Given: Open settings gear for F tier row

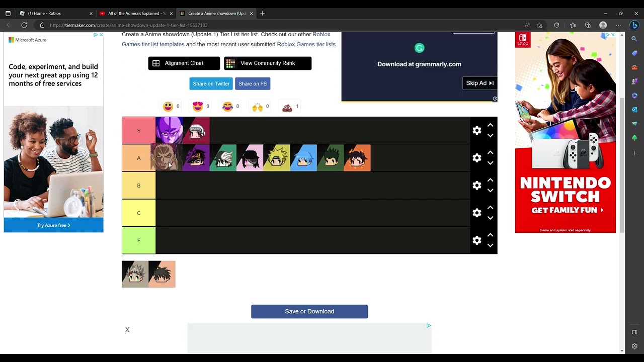Looking at the screenshot, I should point(477,240).
